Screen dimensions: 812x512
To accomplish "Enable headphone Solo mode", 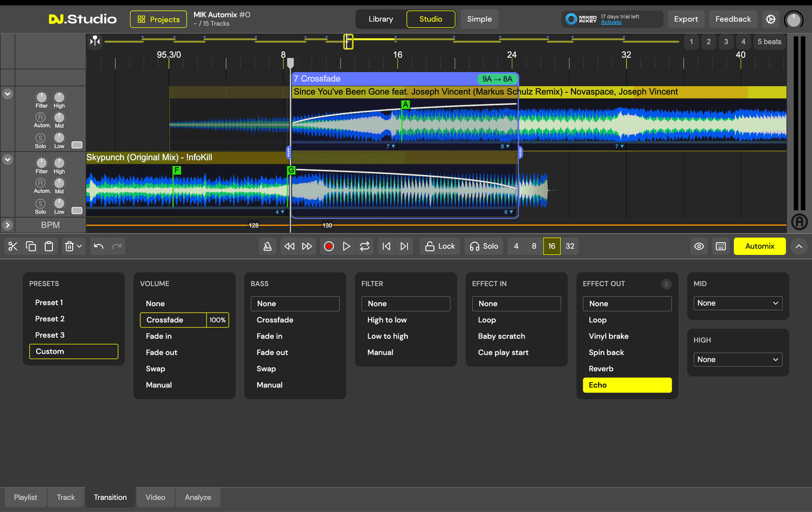I will click(484, 246).
